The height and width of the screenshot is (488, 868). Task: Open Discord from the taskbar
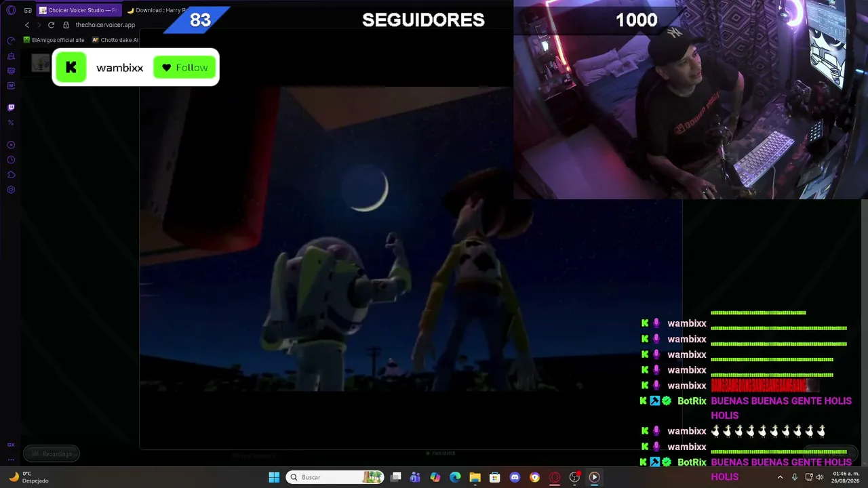click(515, 477)
